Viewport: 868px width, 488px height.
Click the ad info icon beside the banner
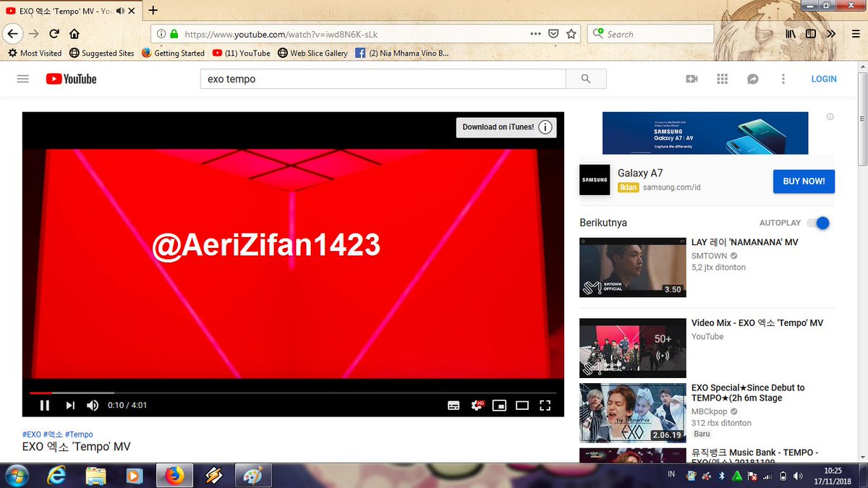click(x=830, y=116)
